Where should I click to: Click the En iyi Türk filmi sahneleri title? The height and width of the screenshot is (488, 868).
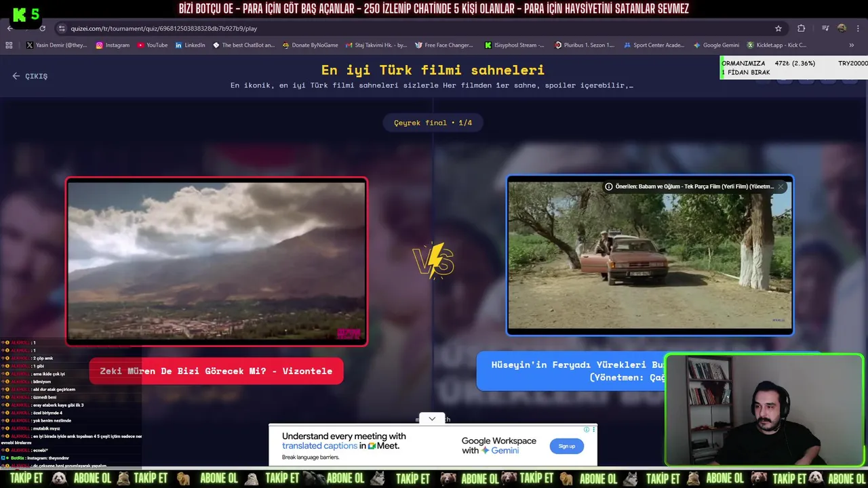click(433, 70)
